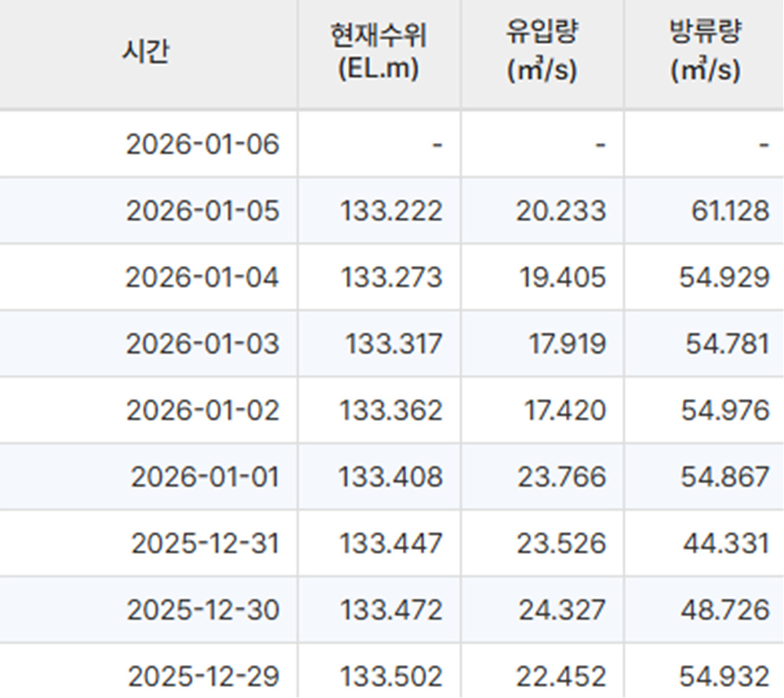This screenshot has height=698, width=784.
Task: Click the discharge value 61.128
Action: pos(724,211)
